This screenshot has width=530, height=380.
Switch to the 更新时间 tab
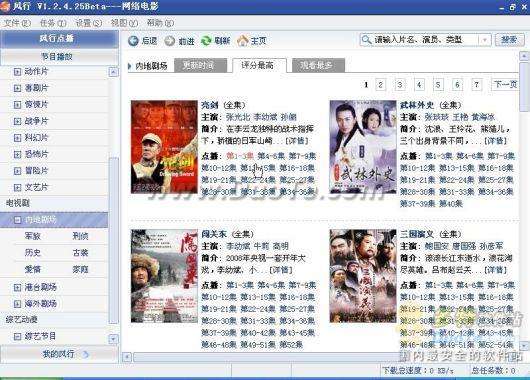pyautogui.click(x=200, y=65)
